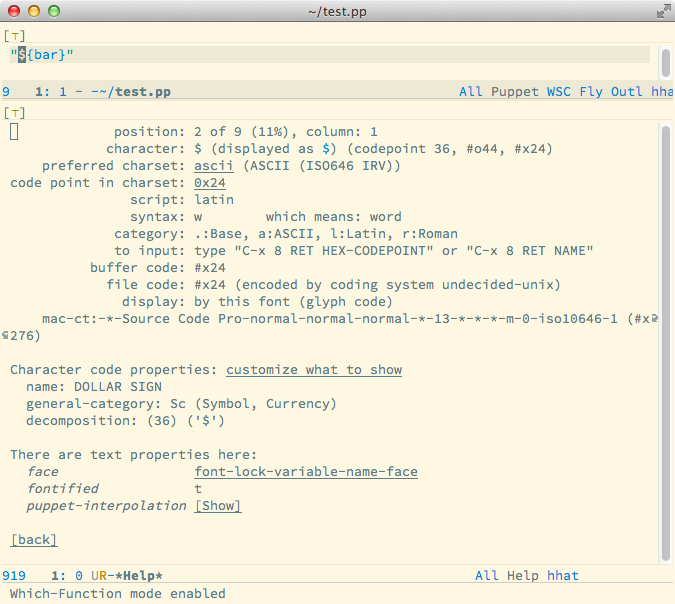Click All position indicator in Help mode line

pos(486,576)
